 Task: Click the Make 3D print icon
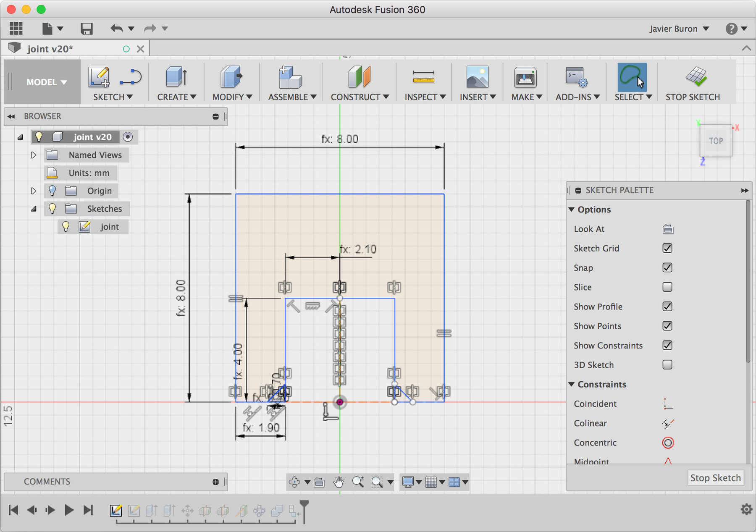point(525,77)
